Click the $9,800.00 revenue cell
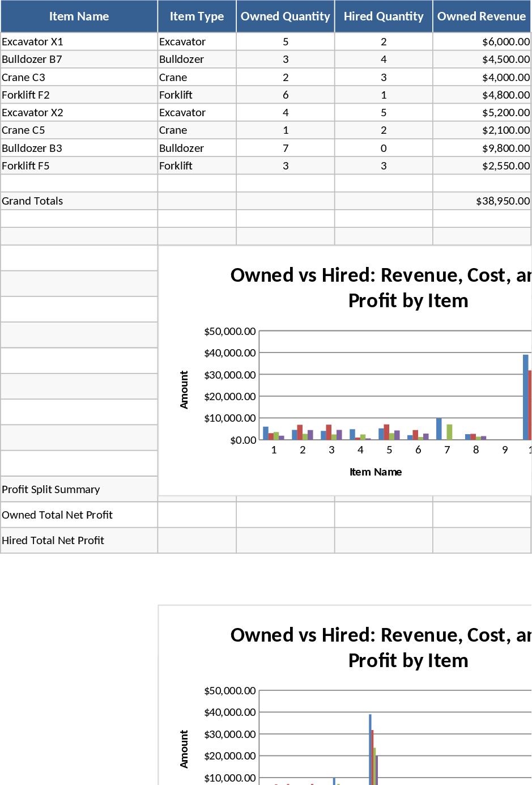 tap(482, 148)
